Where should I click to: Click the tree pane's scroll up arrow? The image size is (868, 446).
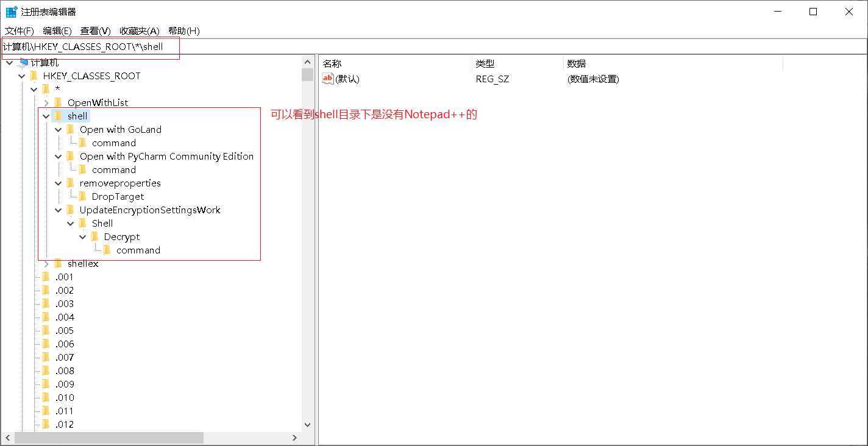[x=307, y=62]
